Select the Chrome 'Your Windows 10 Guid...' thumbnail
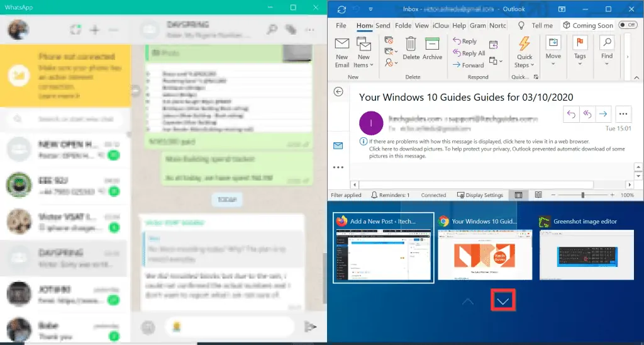 point(485,247)
